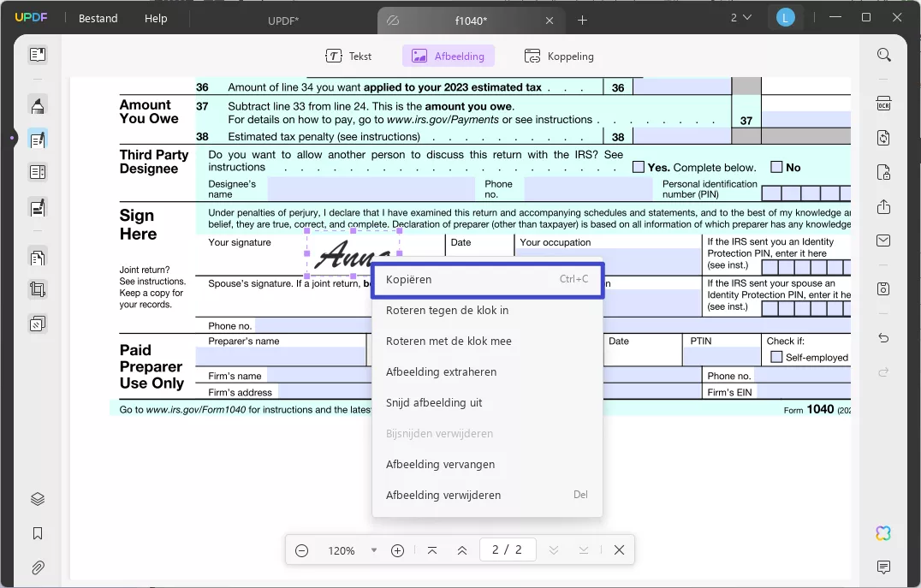Go to next page arrow
This screenshot has height=588, width=921.
553,550
